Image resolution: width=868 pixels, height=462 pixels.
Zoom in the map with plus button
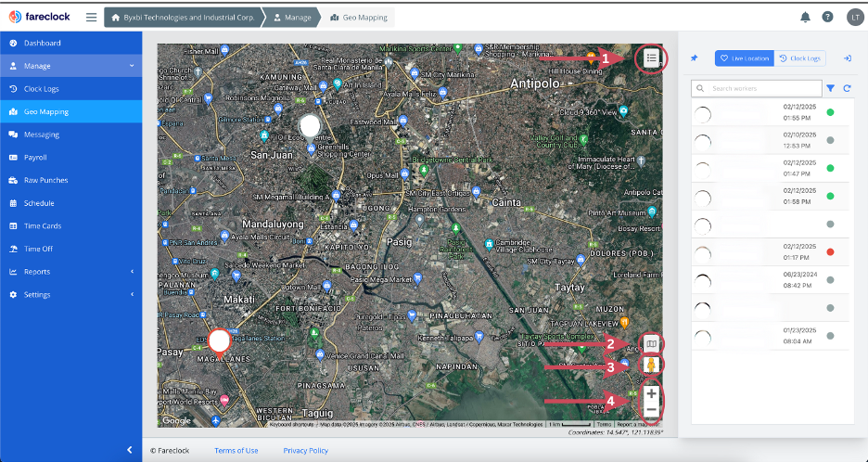652,393
